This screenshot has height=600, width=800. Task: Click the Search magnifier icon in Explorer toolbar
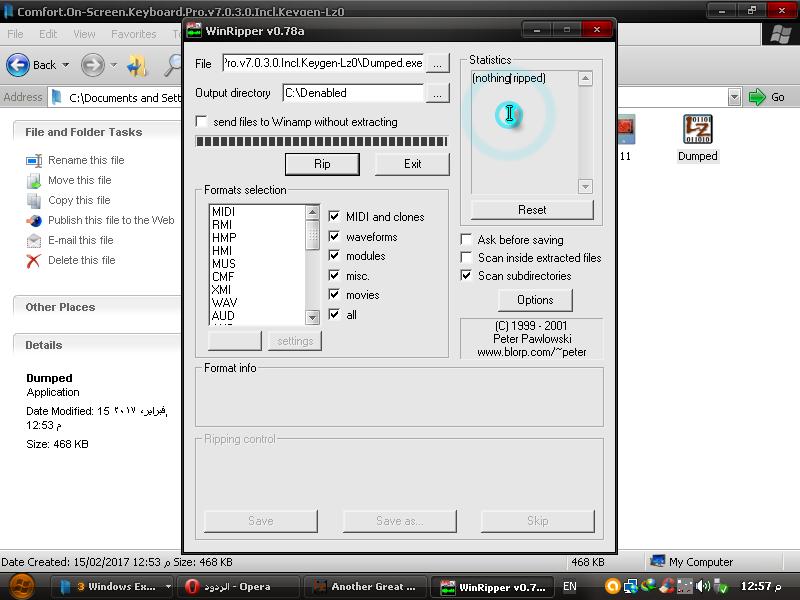click(173, 65)
